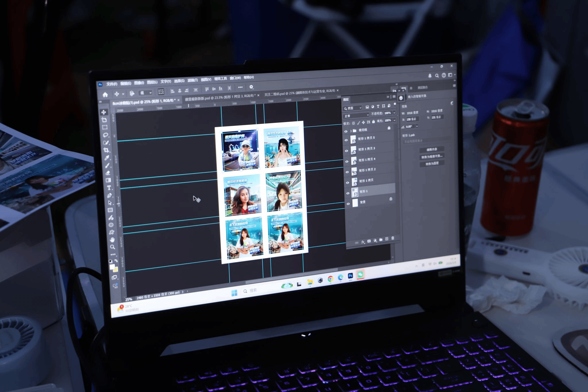Click the delete layer trash icon

[x=392, y=238]
